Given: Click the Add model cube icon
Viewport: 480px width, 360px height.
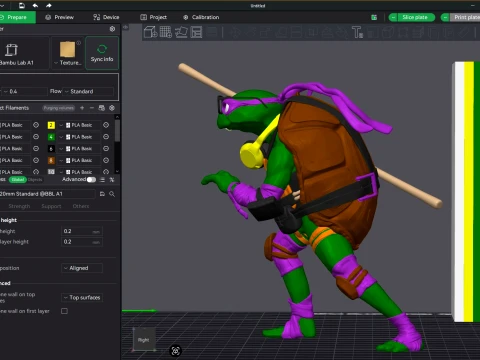Looking at the screenshot, I should [151, 32].
